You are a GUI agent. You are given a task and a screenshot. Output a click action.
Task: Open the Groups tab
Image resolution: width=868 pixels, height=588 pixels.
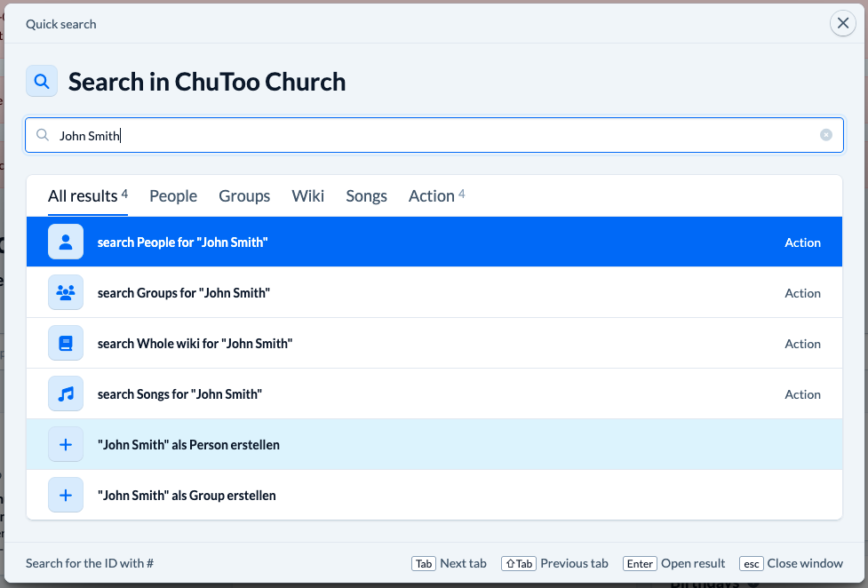pos(244,196)
